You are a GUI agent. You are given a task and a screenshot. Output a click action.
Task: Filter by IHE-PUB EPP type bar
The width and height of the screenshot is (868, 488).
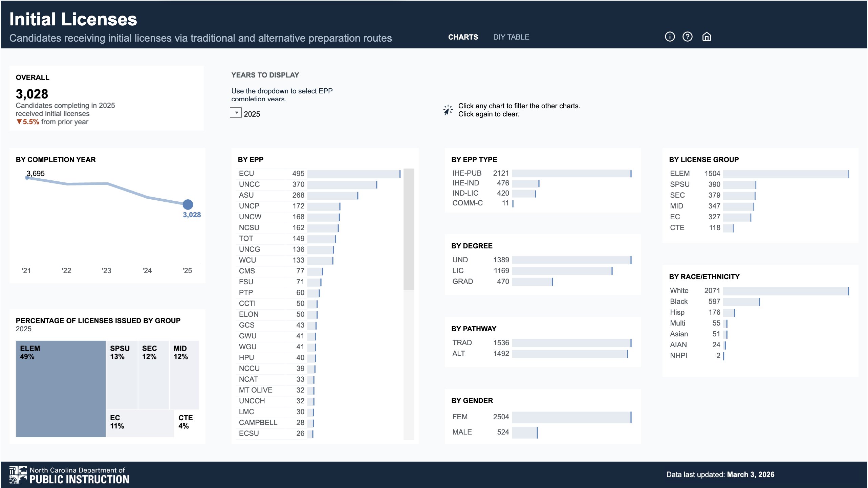click(571, 174)
